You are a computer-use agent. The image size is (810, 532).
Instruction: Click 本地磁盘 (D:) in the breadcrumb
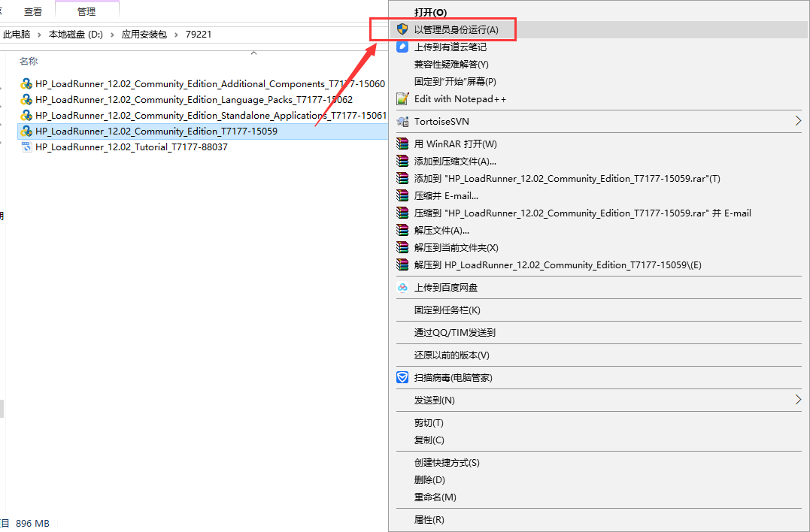[x=75, y=34]
